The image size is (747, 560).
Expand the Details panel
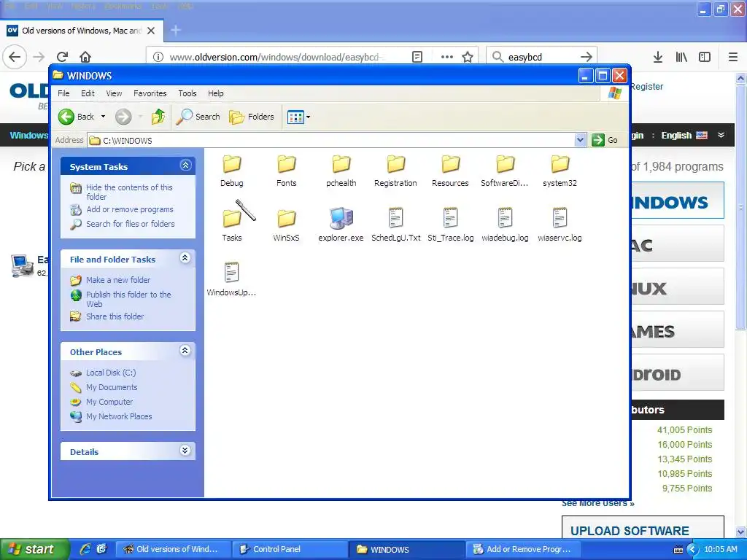[x=185, y=451]
